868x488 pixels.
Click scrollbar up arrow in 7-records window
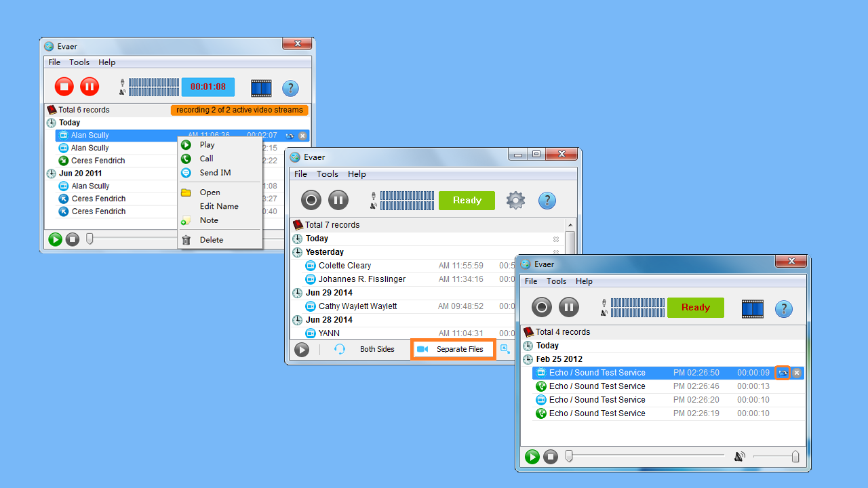[570, 225]
